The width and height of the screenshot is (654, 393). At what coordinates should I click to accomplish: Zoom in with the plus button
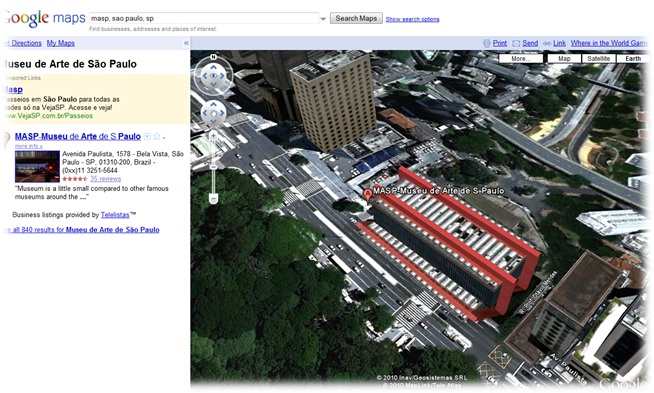[213, 136]
